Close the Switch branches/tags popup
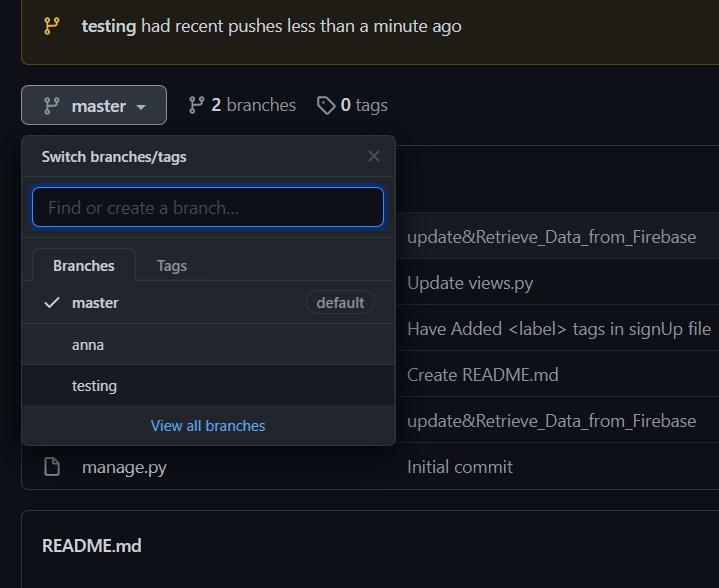 tap(374, 156)
